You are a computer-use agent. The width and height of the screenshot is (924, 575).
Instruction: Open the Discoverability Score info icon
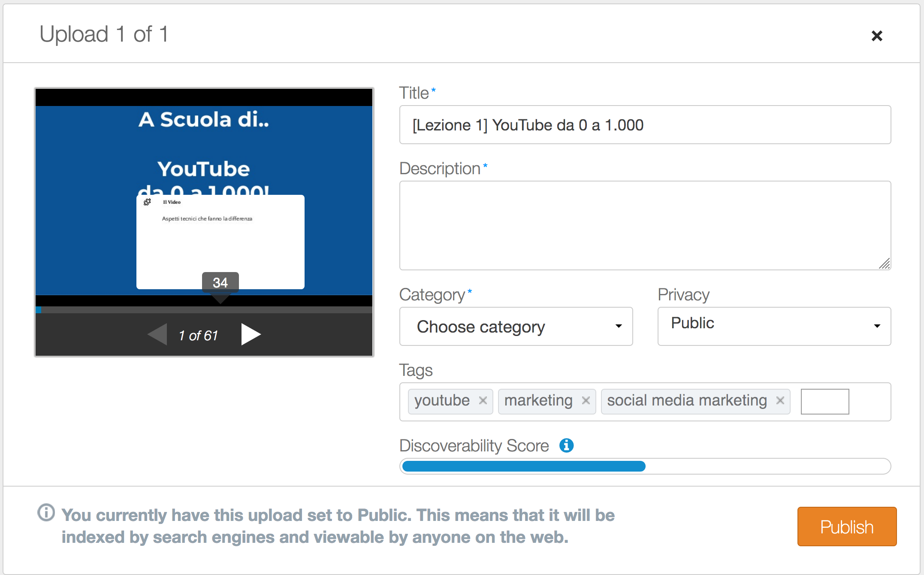566,445
